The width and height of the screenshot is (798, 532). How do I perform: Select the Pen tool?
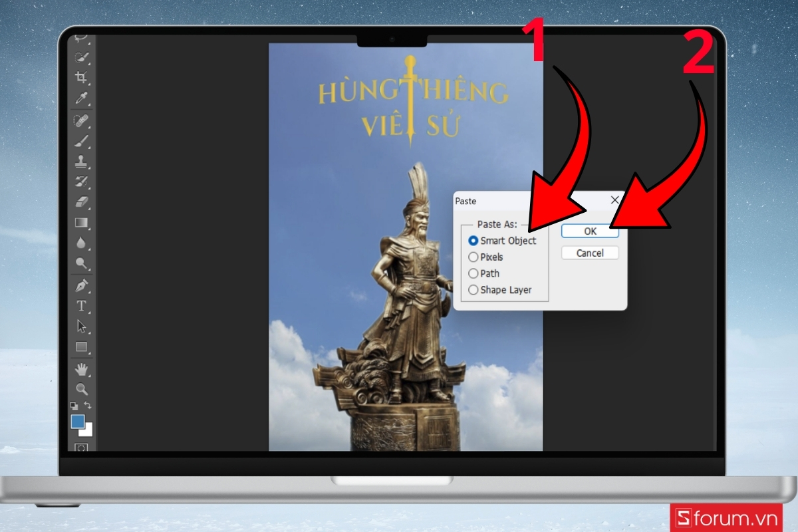point(81,286)
